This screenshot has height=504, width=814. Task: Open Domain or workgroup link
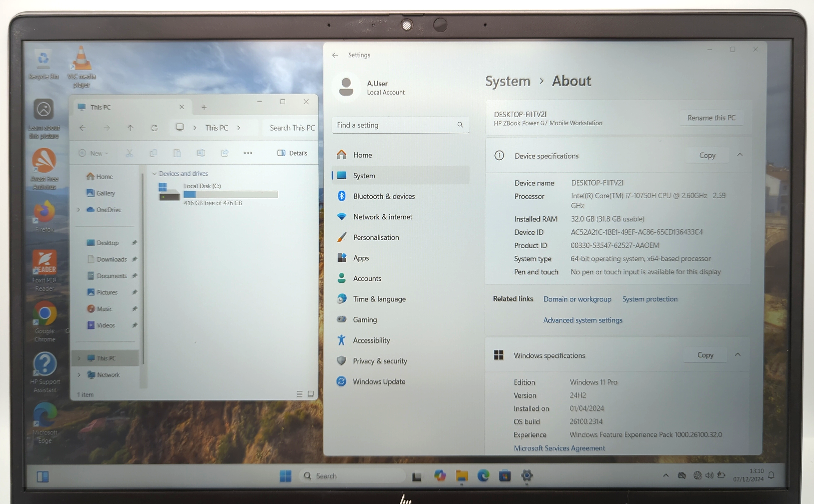(x=577, y=299)
